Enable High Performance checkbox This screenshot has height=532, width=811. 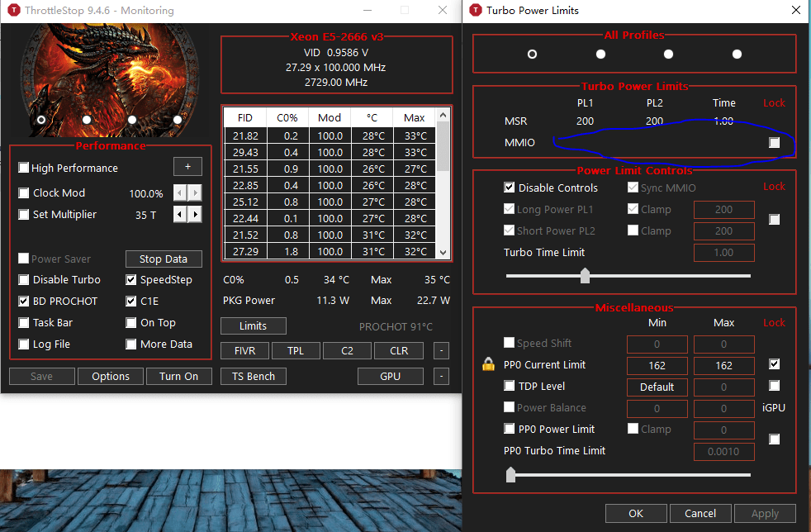(x=23, y=168)
